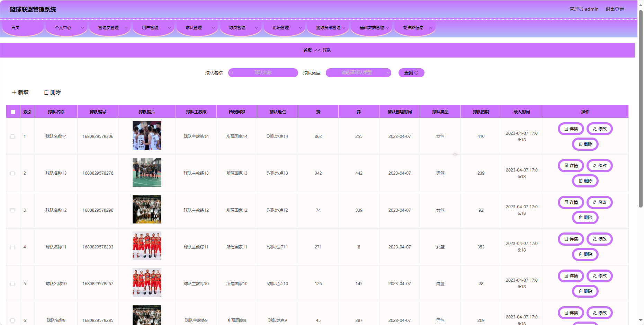Image resolution: width=644 pixels, height=325 pixels.
Task: Open the 球队类型 dropdown filter
Action: click(358, 73)
